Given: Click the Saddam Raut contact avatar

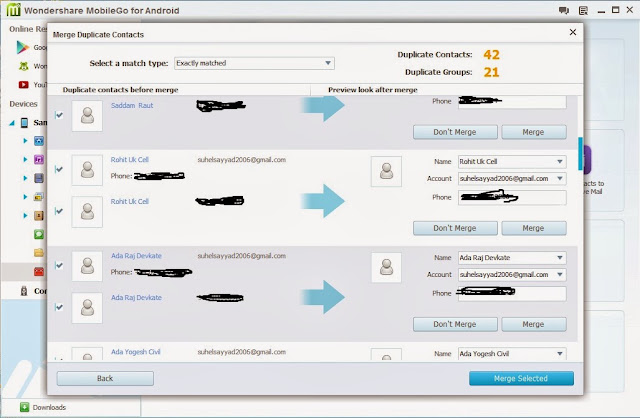Looking at the screenshot, I should [87, 116].
